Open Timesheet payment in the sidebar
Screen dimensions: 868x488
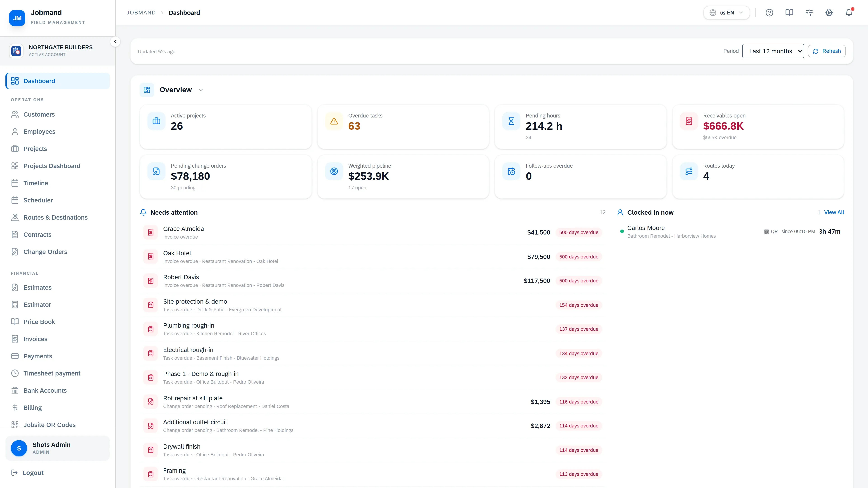pos(58,373)
